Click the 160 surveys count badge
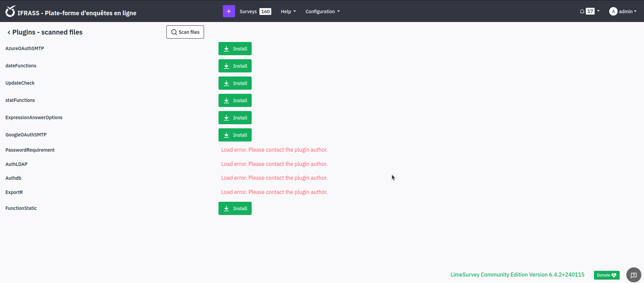Viewport: 644px width, 283px height. (x=266, y=12)
